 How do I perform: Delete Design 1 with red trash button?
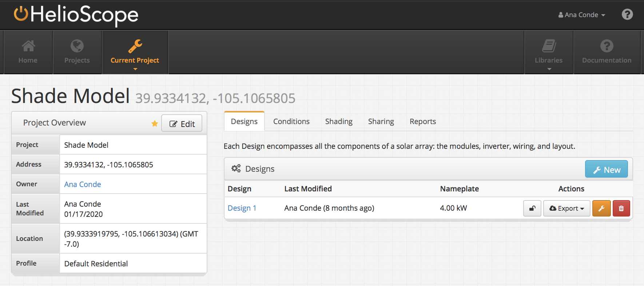click(621, 208)
